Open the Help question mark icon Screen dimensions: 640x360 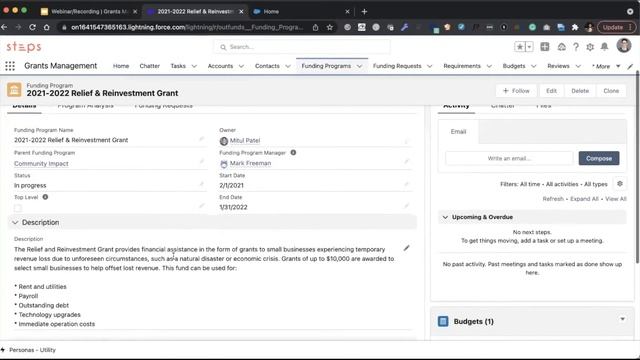pyautogui.click(x=576, y=47)
